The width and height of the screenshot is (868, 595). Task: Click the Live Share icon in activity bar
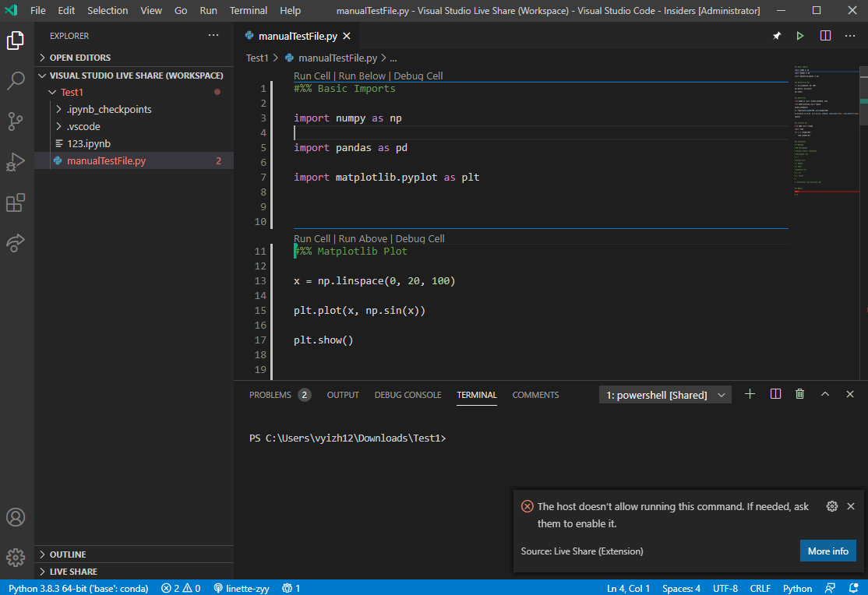click(15, 243)
